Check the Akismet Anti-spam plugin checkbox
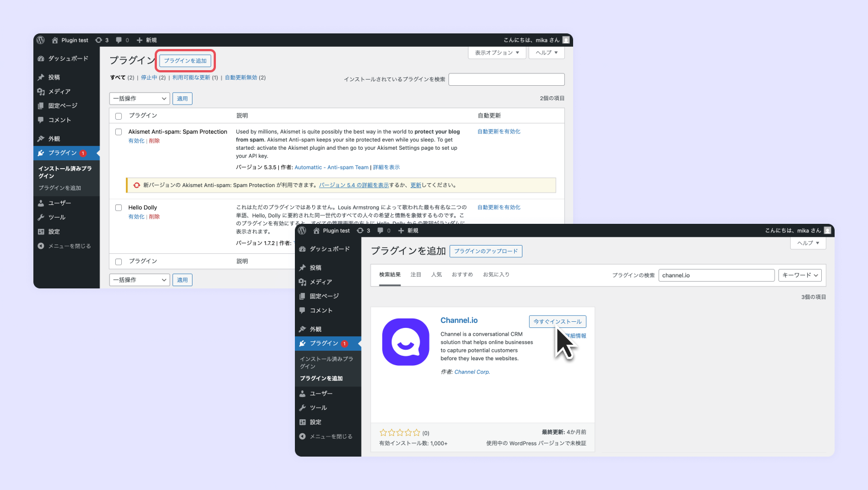The width and height of the screenshot is (868, 490). coord(119,132)
